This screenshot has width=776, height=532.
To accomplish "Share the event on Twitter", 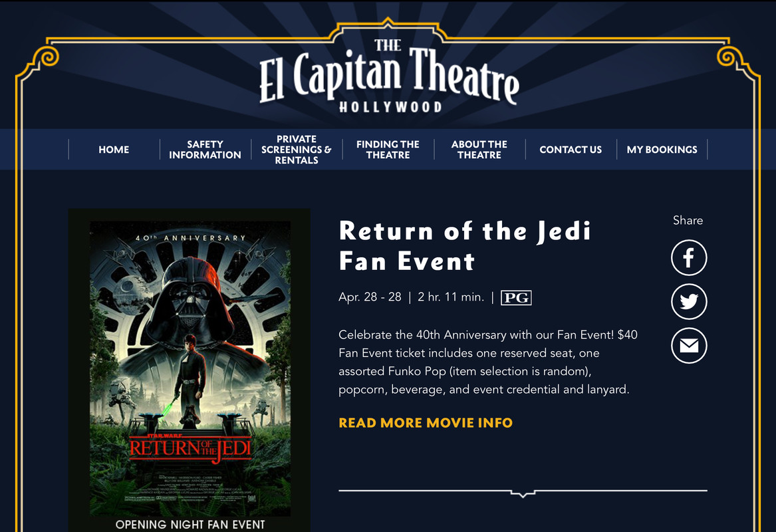I will (x=688, y=301).
